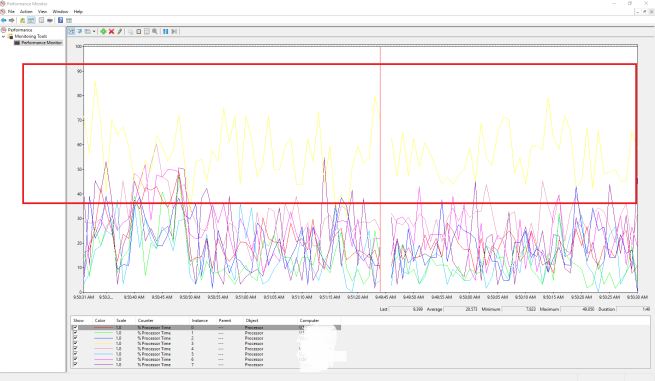
Task: Open the graph Properties icon
Action: (x=147, y=31)
